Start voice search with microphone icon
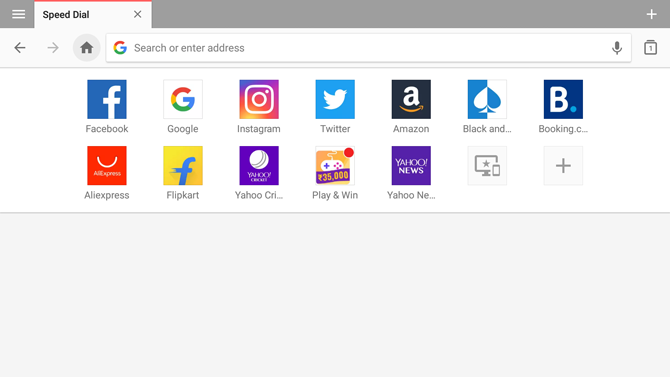This screenshot has width=670, height=377. [x=617, y=48]
